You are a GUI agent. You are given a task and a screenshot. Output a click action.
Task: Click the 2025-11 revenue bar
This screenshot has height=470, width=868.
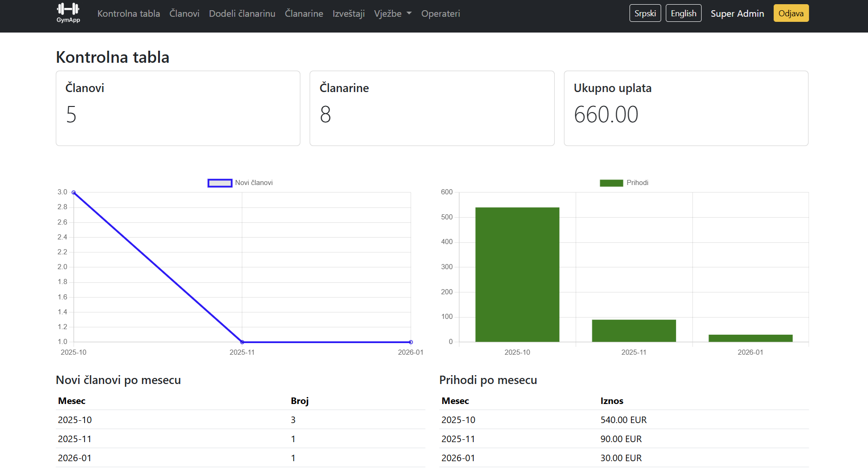pyautogui.click(x=634, y=331)
